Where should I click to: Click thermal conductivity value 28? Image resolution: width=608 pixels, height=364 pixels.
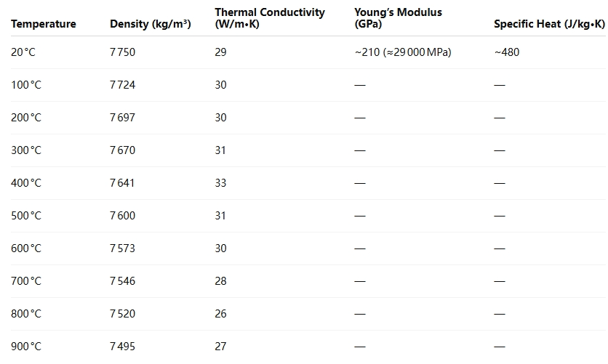tap(220, 281)
